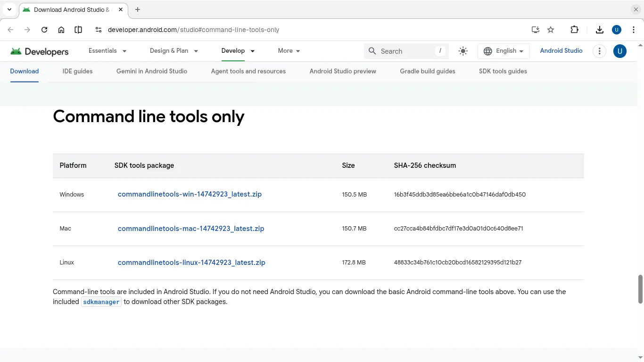This screenshot has width=644, height=362.
Task: Click the browser back arrow
Action: (x=10, y=30)
